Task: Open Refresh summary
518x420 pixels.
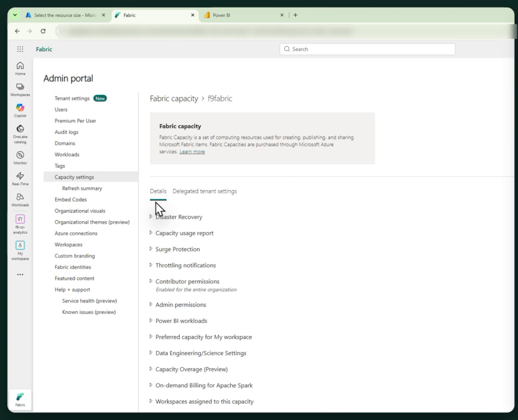Action: click(82, 188)
